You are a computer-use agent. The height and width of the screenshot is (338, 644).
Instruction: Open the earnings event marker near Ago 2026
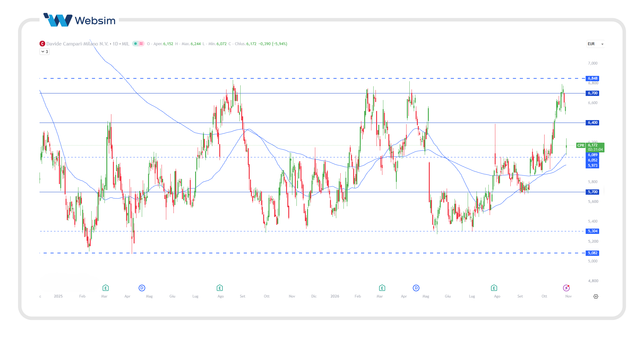click(494, 288)
